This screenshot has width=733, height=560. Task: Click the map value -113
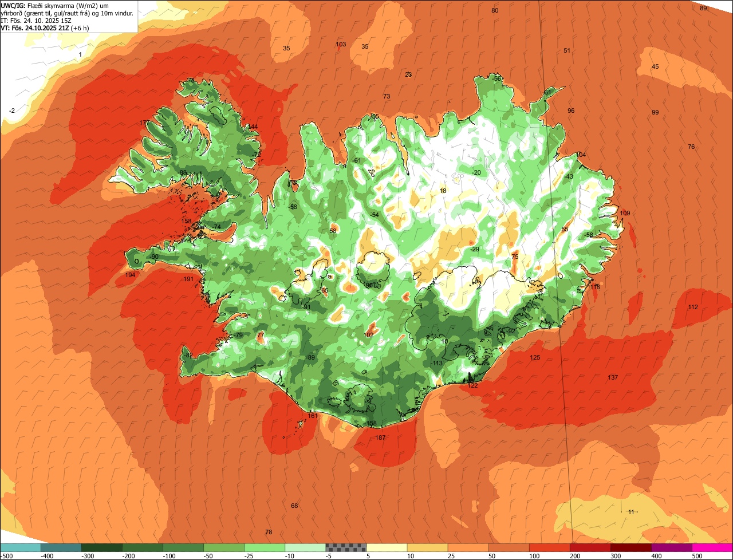pyautogui.click(x=436, y=364)
